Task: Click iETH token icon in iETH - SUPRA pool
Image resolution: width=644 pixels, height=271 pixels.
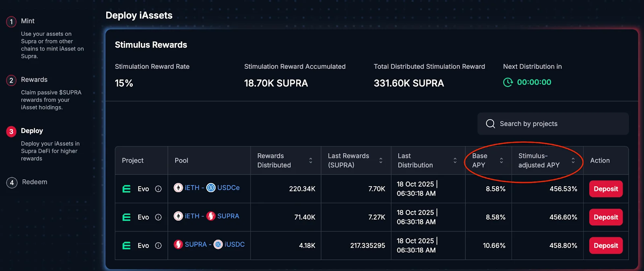Action: pos(178,216)
